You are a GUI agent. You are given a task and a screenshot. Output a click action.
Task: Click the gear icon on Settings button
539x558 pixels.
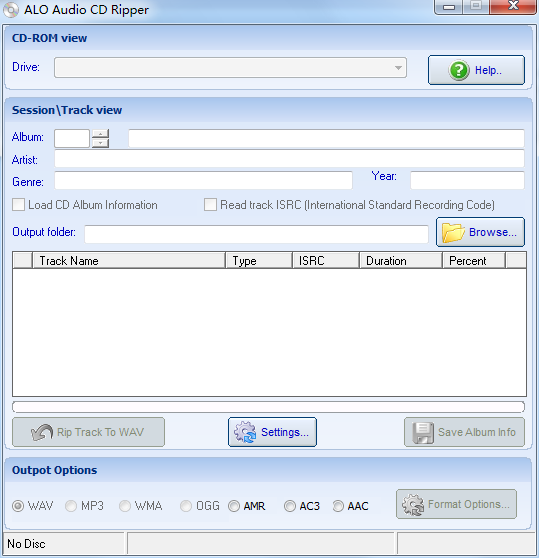[245, 432]
